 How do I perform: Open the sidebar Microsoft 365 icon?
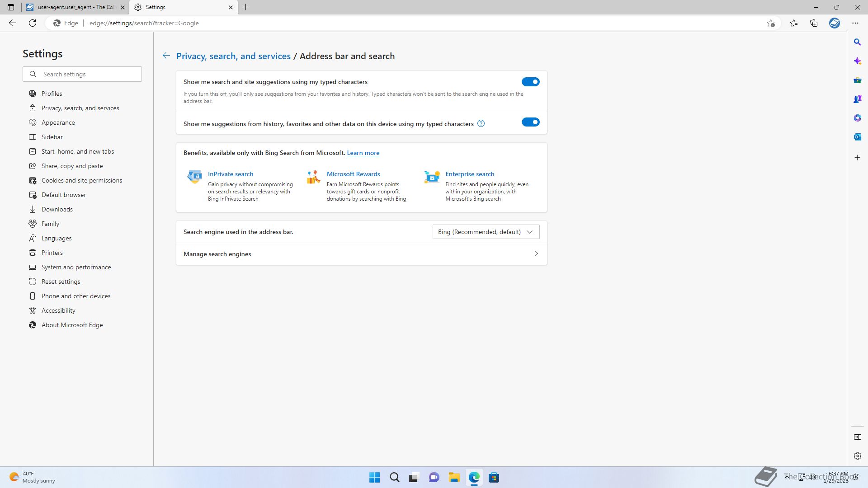858,118
